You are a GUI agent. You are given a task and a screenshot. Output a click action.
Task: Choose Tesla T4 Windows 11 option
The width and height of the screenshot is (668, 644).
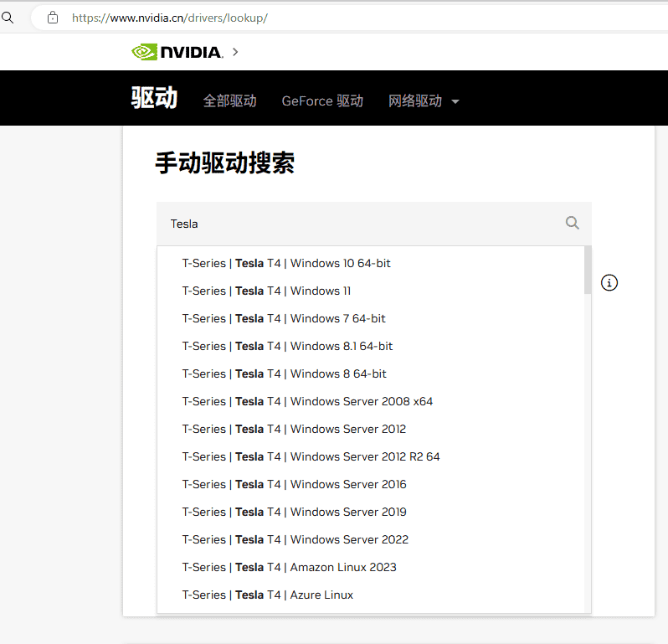click(266, 291)
